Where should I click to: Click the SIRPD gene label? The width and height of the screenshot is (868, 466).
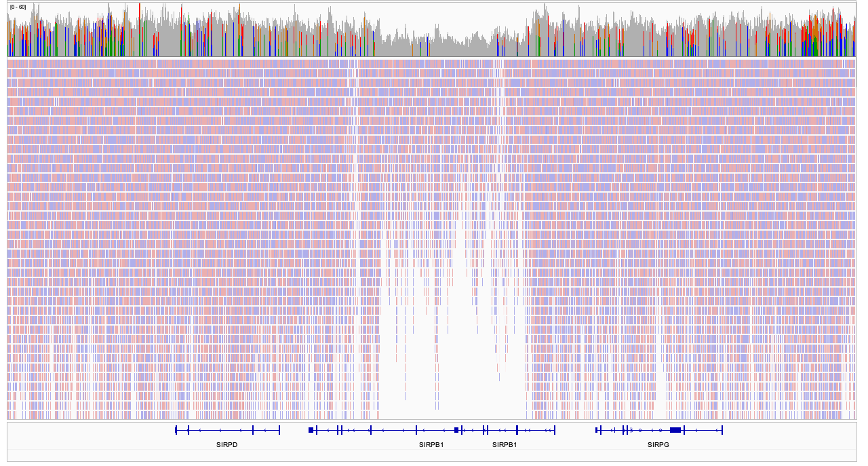[226, 445]
